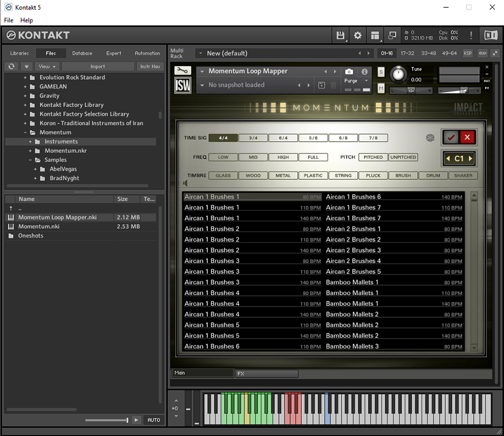Screen dimensions: 504x436
Task: Toggle METAL timbre filter
Action: pyautogui.click(x=283, y=175)
